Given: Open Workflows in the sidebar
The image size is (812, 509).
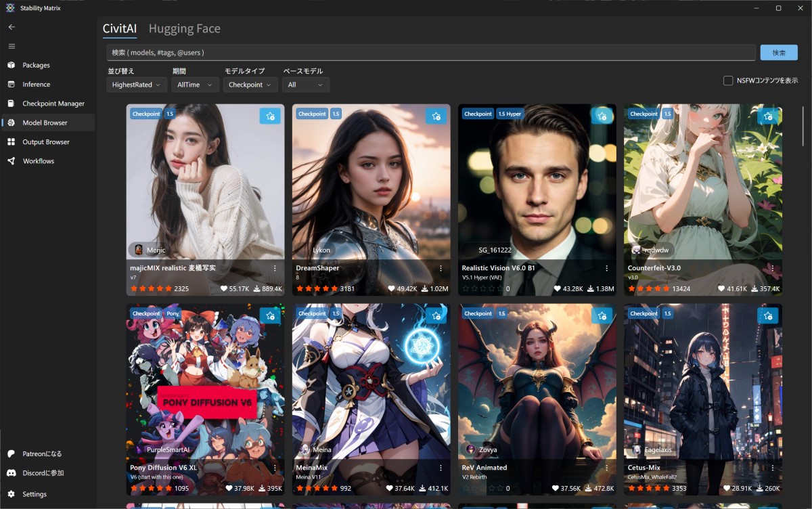Looking at the screenshot, I should [x=47, y=161].
